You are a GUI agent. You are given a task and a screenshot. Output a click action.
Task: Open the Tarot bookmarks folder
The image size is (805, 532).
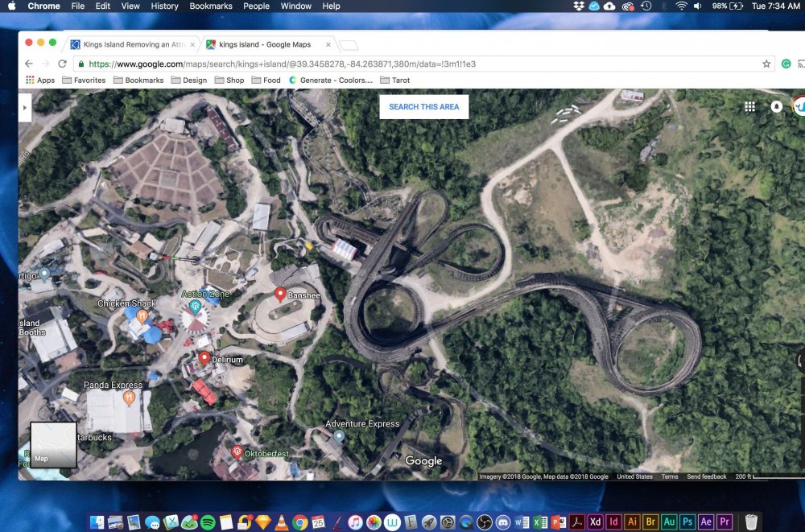tap(394, 80)
